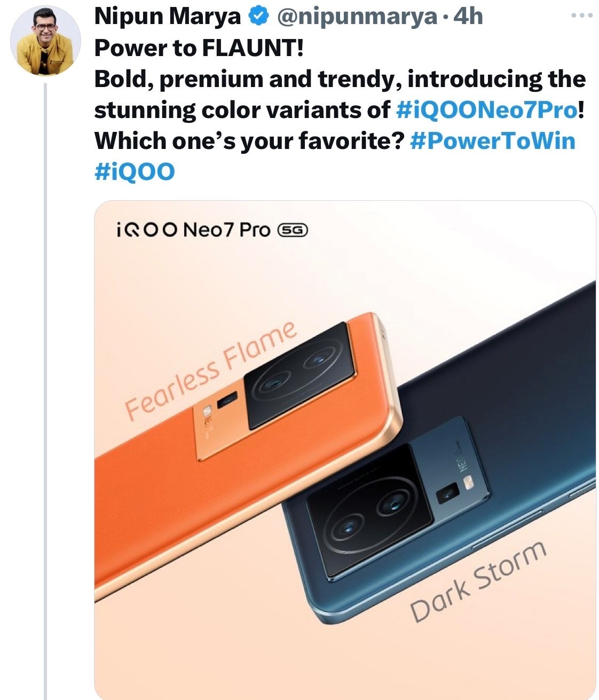Open Nipun Marya's profile picture
This screenshot has height=700, width=599.
[45, 42]
